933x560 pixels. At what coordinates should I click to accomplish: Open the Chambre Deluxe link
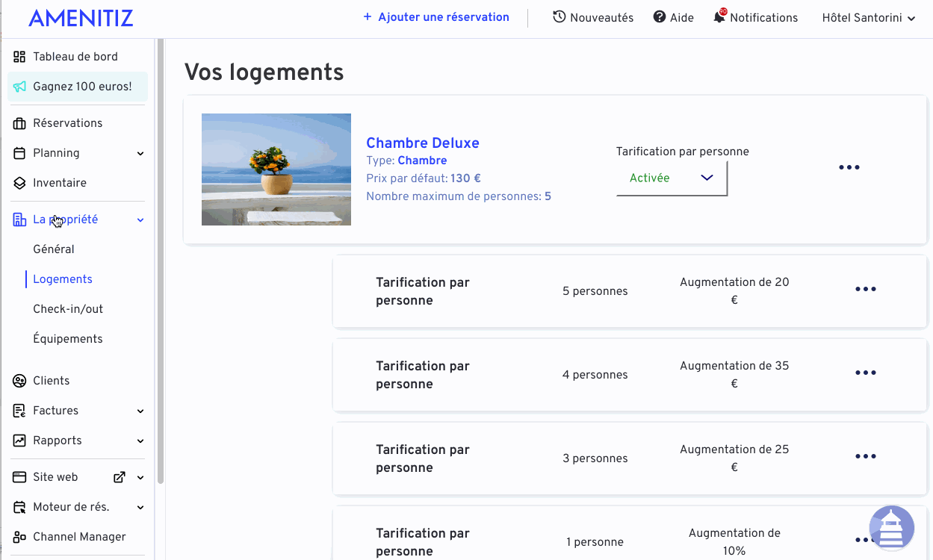coord(423,143)
